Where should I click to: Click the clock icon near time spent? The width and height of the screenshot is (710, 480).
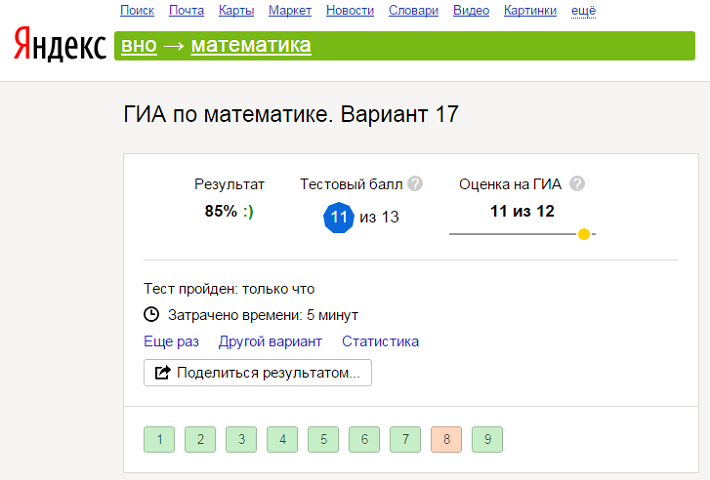coord(151,314)
